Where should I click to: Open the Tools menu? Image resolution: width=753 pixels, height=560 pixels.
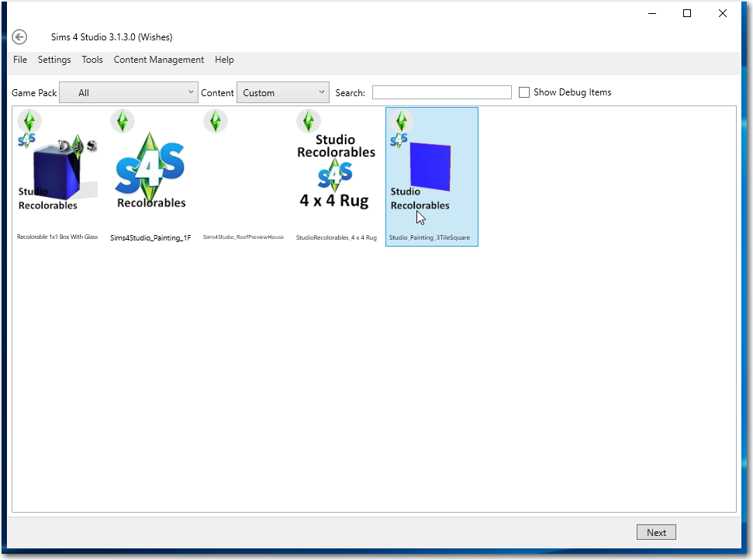pyautogui.click(x=92, y=60)
